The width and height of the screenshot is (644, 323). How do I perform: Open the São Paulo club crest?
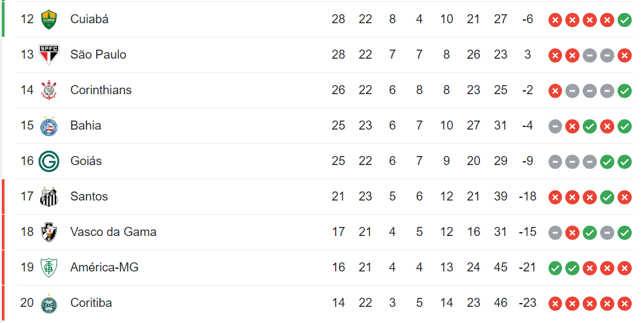pos(48,55)
